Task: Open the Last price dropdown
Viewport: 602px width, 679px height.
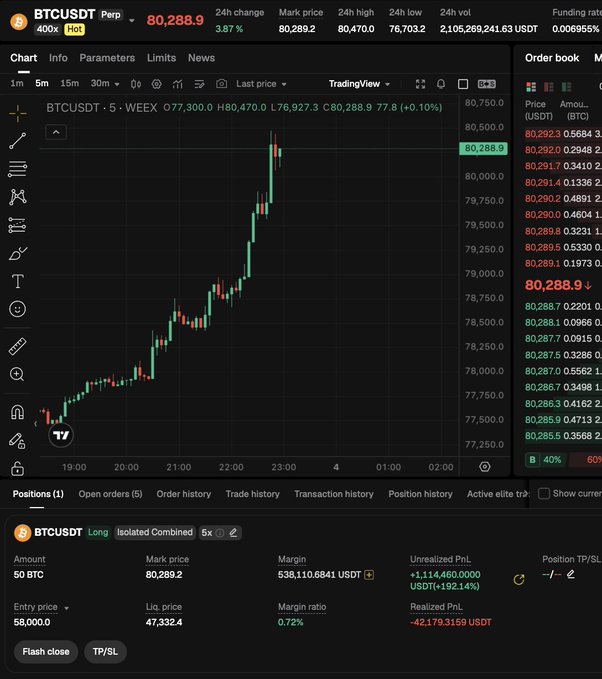Action: coord(261,84)
